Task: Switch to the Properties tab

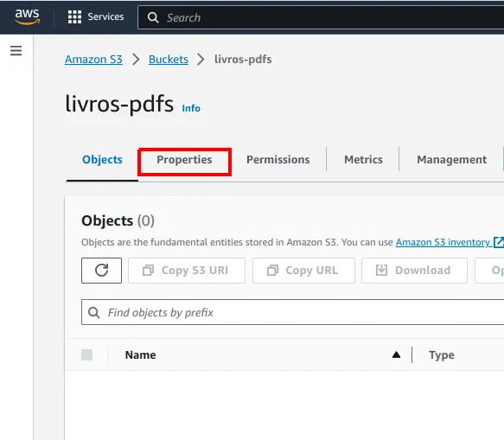Action: point(184,160)
